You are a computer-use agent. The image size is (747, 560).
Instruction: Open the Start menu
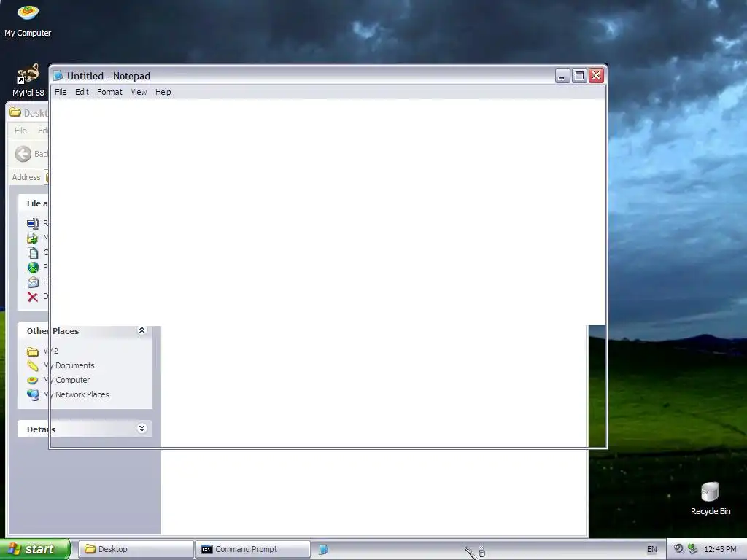(35, 549)
